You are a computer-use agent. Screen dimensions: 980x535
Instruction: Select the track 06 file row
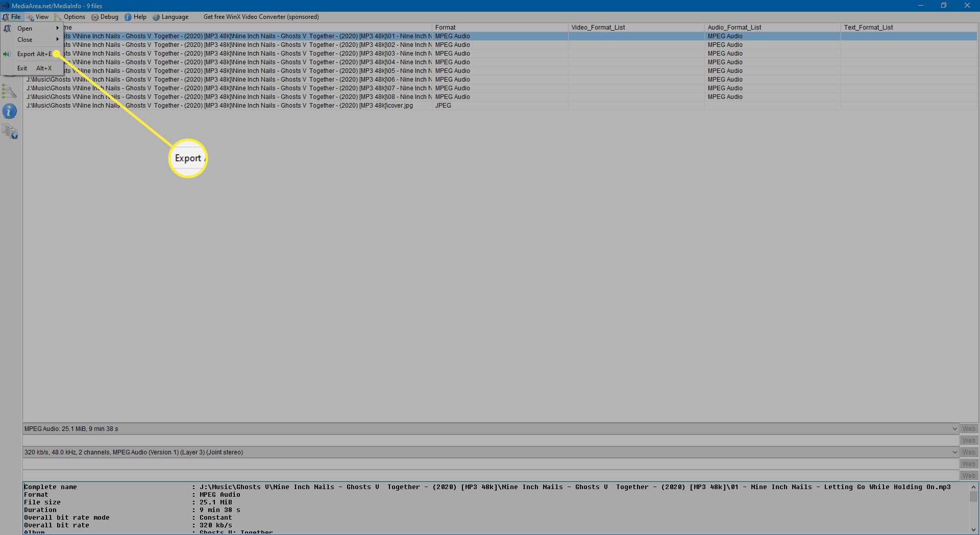pyautogui.click(x=500, y=80)
